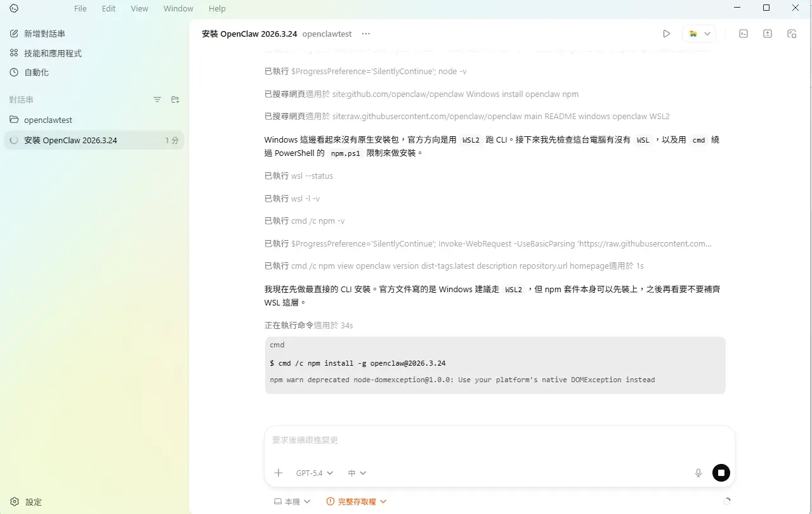Open the terminal panel icon in the toolbar
The height and width of the screenshot is (514, 812).
743,33
